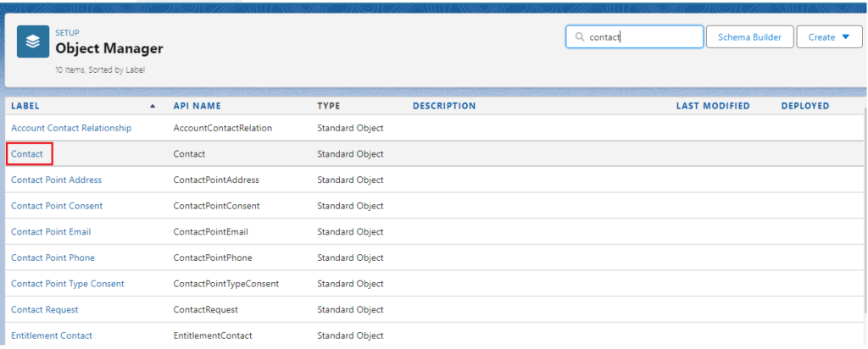The height and width of the screenshot is (349, 868).
Task: Sort by the Deployed column header
Action: pyautogui.click(x=804, y=107)
